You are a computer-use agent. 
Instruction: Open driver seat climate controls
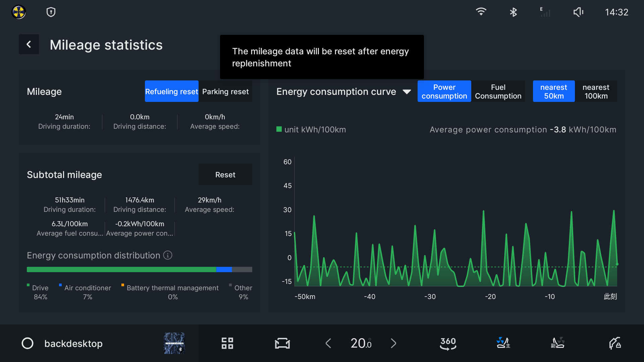pyautogui.click(x=503, y=343)
